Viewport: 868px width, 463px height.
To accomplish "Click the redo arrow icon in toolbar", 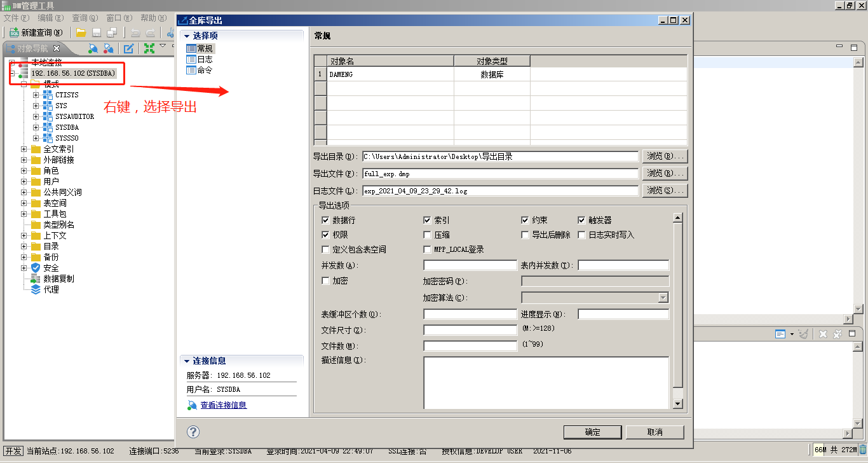I will [151, 32].
